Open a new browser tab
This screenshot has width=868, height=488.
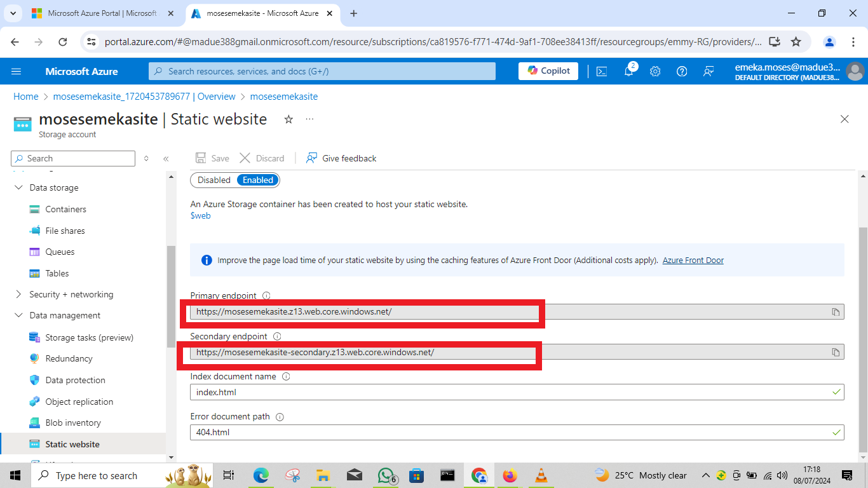point(354,13)
